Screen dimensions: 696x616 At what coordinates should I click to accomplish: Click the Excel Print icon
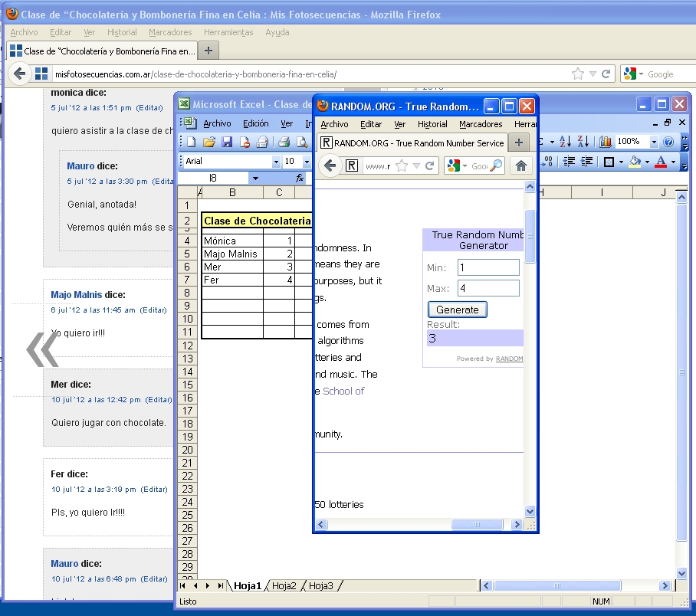coord(284,142)
